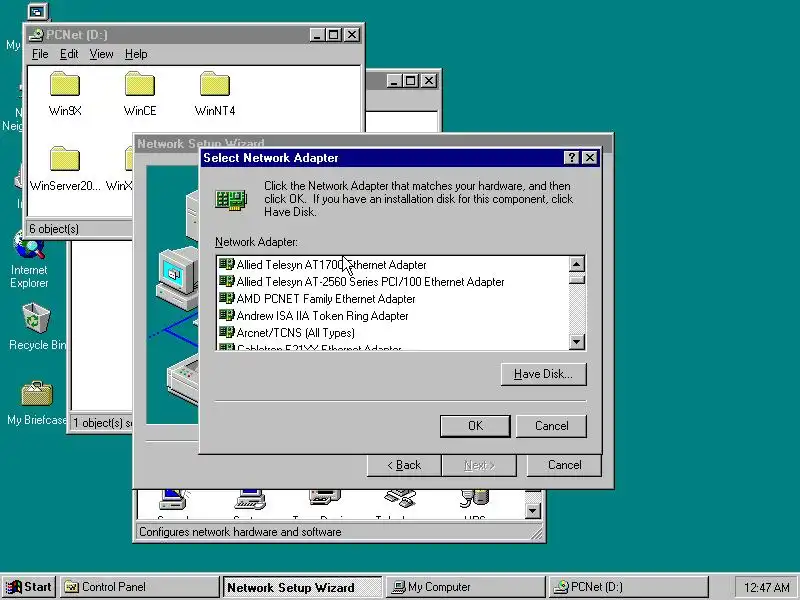Open the Start menu
The image size is (800, 600).
[29, 587]
